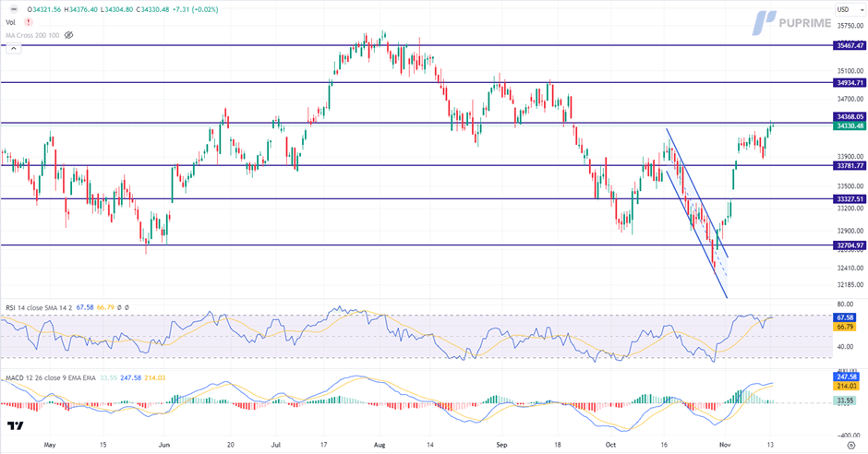Viewport: 868px width, 454px height.
Task: Click the Jul label on the time axis
Action: click(x=276, y=445)
